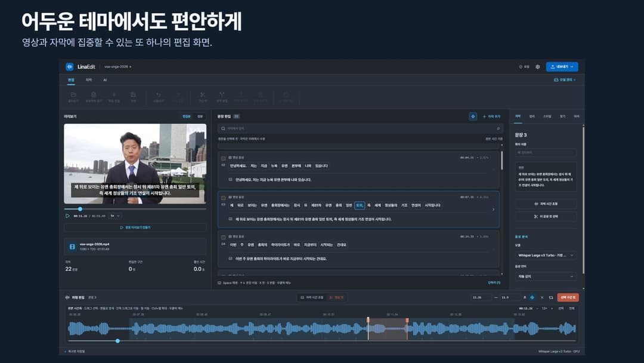The image size is (644, 363).
Task: Focus the speaker name field under 문장 3
Action: [546, 152]
